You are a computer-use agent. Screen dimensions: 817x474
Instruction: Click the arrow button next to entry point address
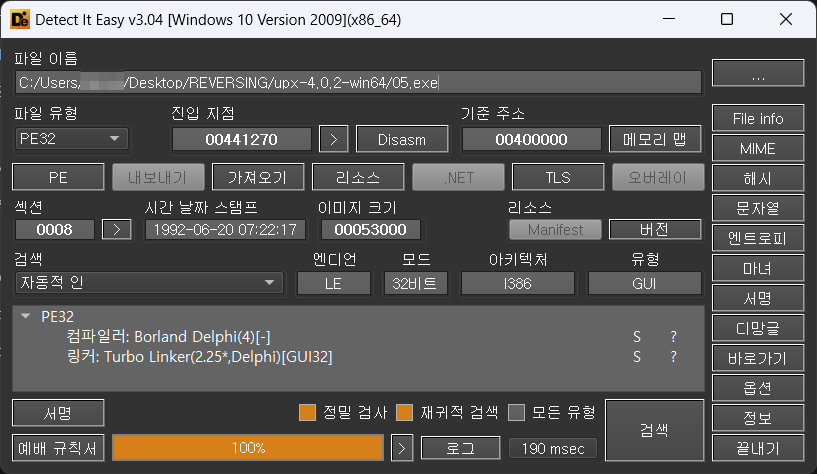click(x=333, y=140)
